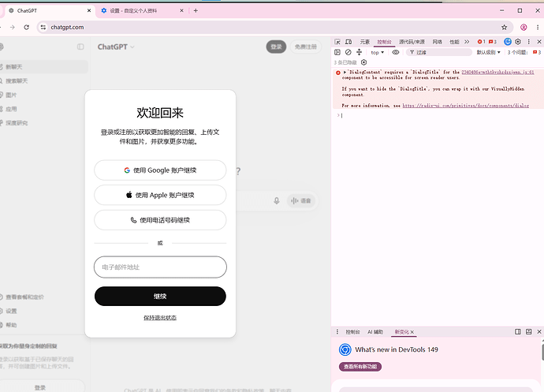Select 新聊天 in the ChatGPT sidebar
Image resolution: width=544 pixels, height=392 pixels.
(43, 67)
